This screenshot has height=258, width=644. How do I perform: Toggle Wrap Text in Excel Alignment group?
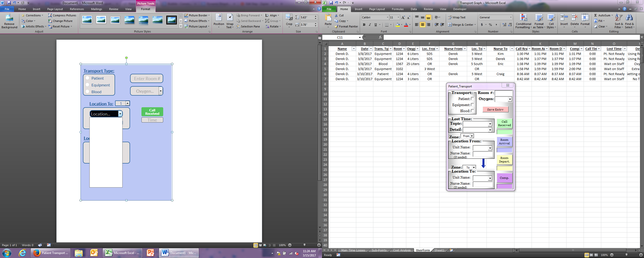(457, 17)
